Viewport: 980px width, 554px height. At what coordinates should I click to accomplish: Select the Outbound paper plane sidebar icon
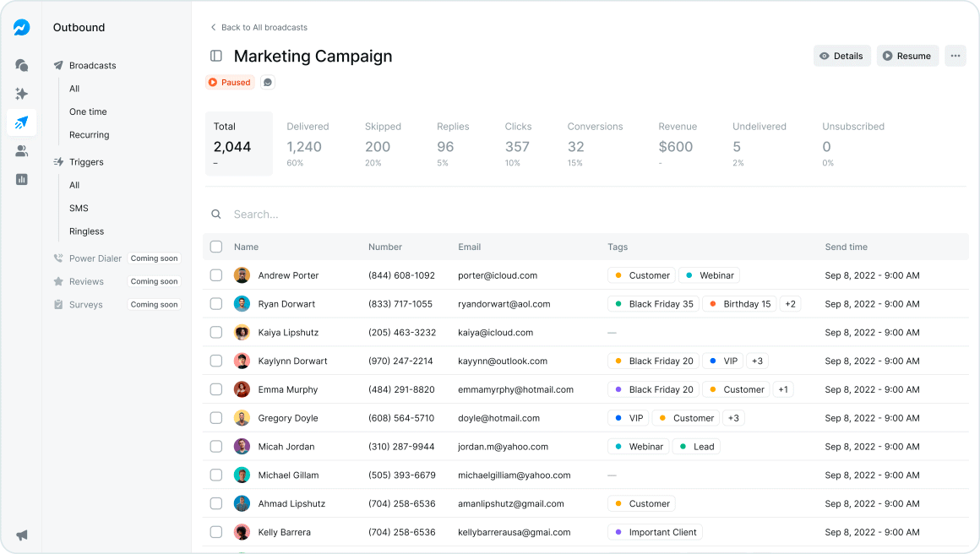[x=21, y=122]
